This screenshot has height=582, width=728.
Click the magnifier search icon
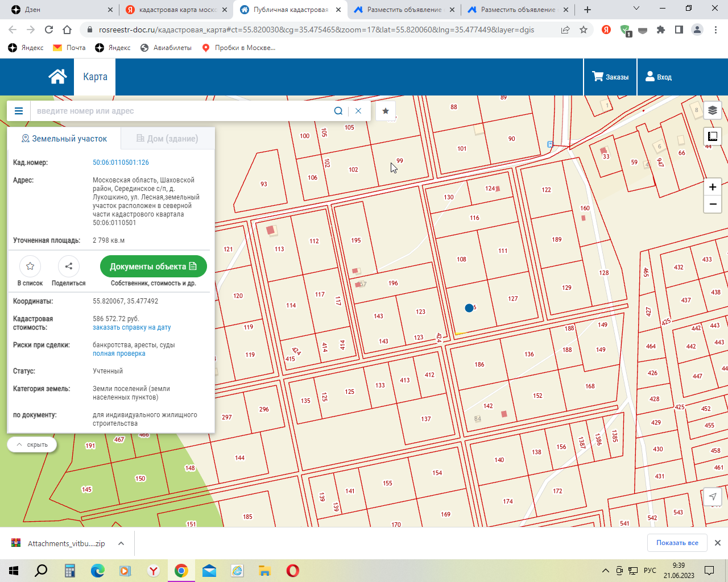338,111
